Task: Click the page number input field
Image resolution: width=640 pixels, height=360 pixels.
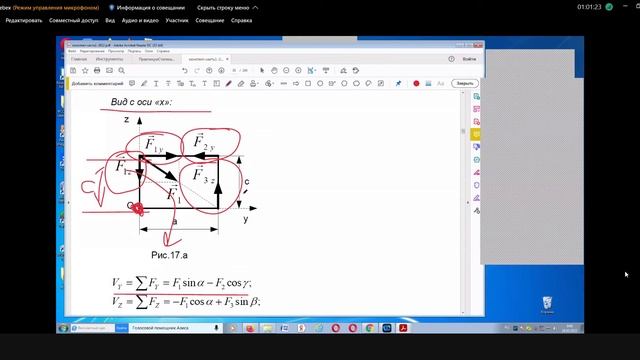Action: 234,71
